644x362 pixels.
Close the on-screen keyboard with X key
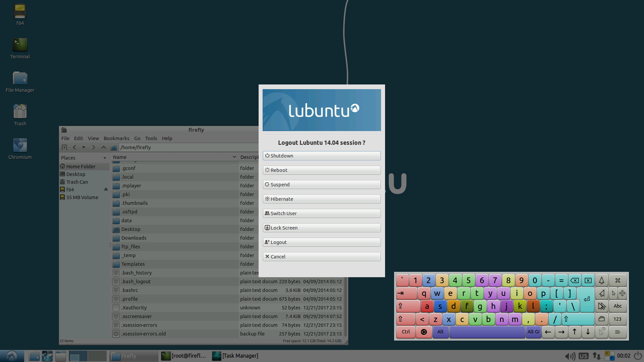[x=618, y=280]
